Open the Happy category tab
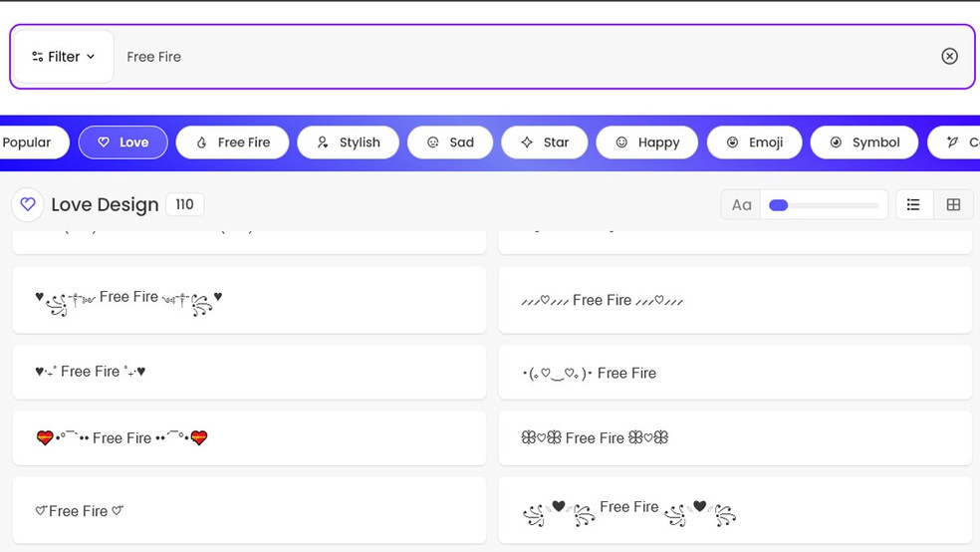The height and width of the screenshot is (552, 980). 647,142
